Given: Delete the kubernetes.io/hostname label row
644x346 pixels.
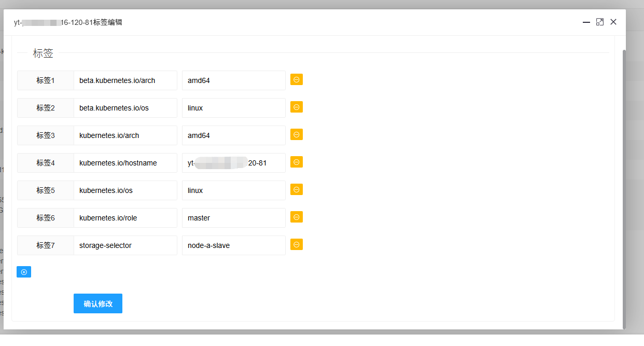Looking at the screenshot, I should pyautogui.click(x=297, y=162).
